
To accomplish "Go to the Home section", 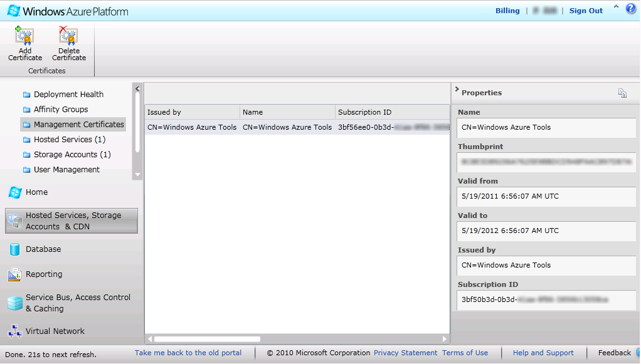I will [37, 192].
